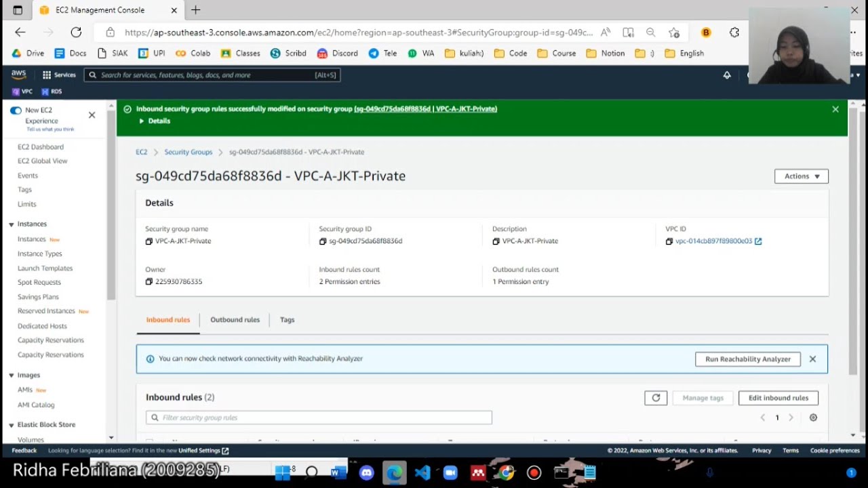Open the Course bookmarks folder
Viewport: 868px width, 488px height.
556,53
